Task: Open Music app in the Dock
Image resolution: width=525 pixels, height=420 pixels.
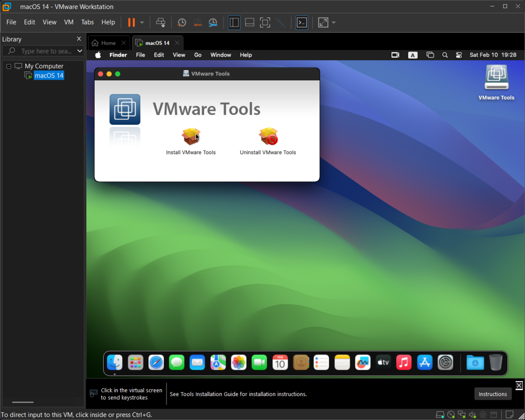Action: click(404, 363)
